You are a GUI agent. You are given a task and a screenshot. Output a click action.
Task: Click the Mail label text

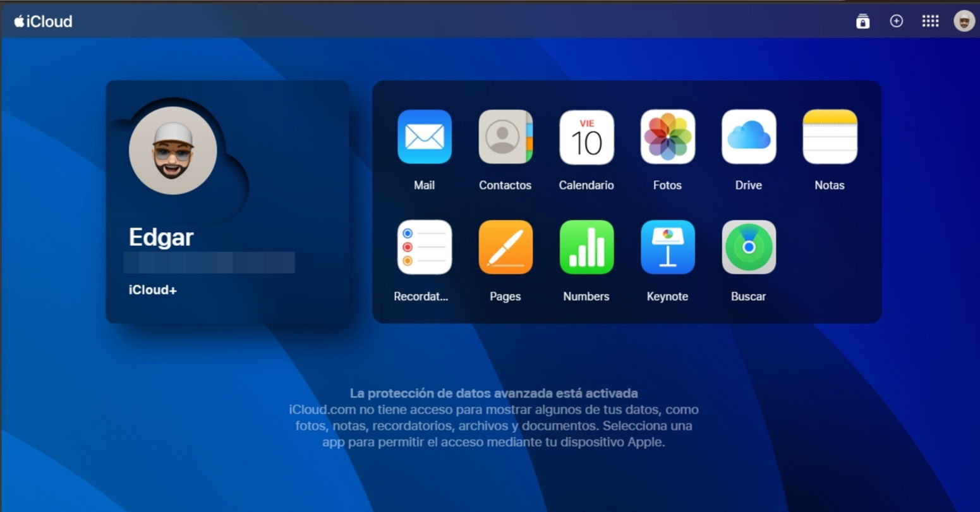pos(424,185)
